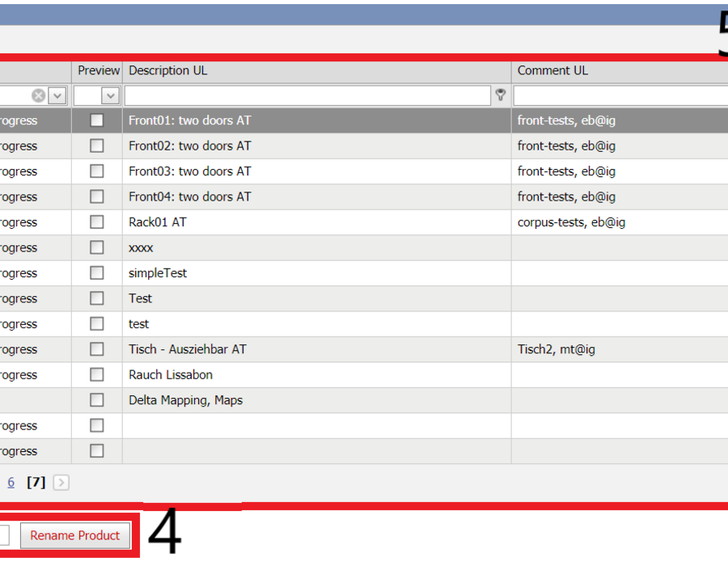Check the Preview box for simpleTest
Image resolution: width=728 pixels, height=566 pixels.
(96, 272)
